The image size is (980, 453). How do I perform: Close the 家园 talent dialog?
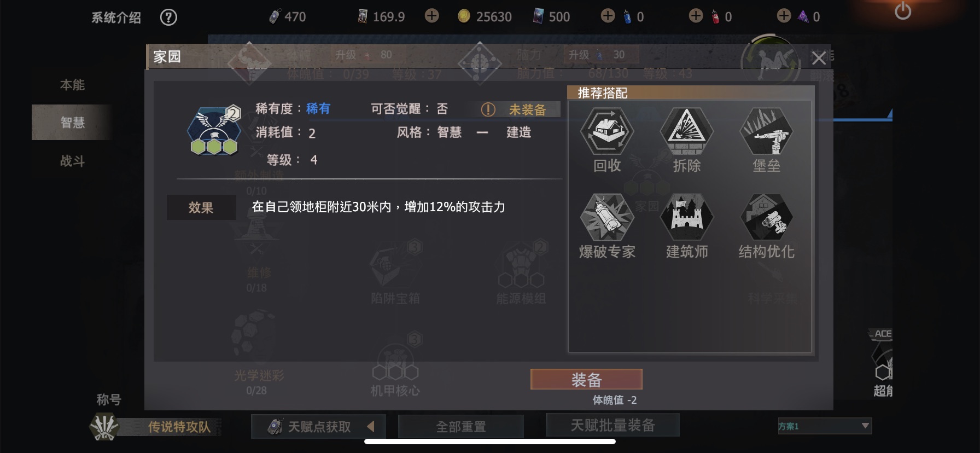coord(819,57)
